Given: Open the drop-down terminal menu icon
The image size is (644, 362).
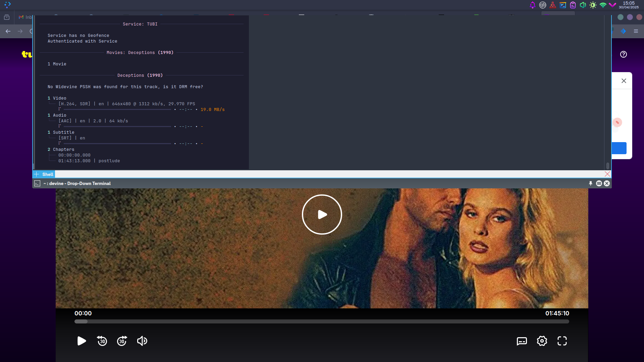Looking at the screenshot, I should pos(599,183).
